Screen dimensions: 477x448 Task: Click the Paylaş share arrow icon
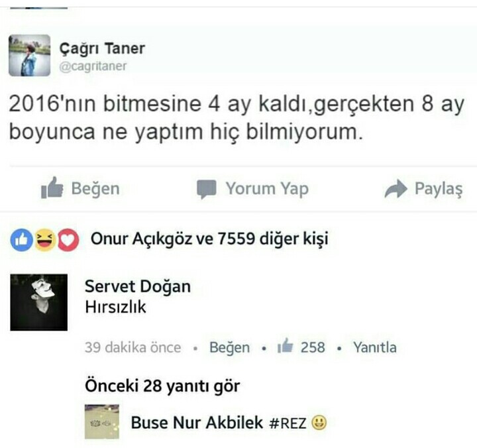coord(396,189)
